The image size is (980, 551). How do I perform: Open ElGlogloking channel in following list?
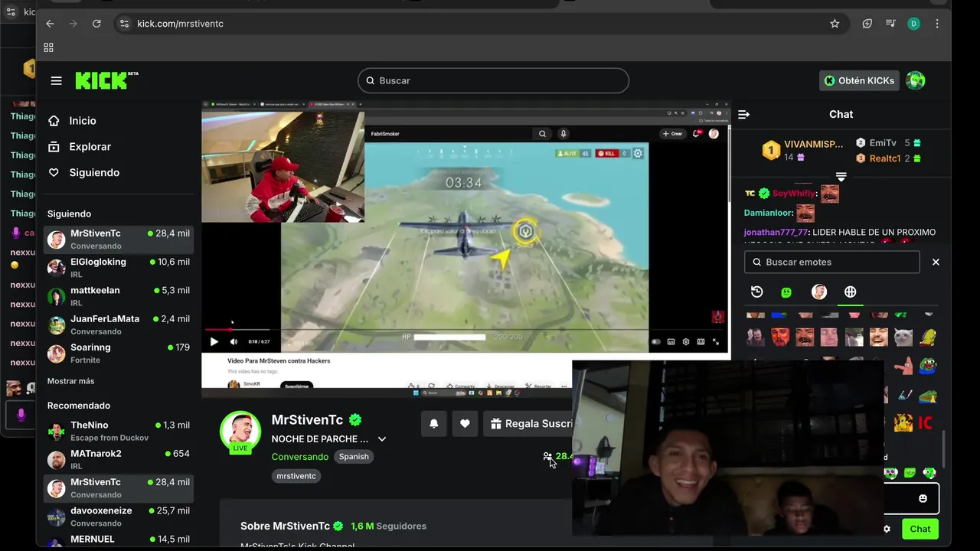pos(119,267)
